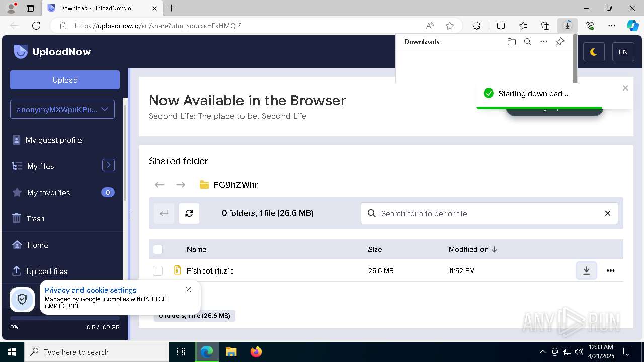The width and height of the screenshot is (644, 362).
Task: Open the anonymous account dropdown
Action: (62, 109)
